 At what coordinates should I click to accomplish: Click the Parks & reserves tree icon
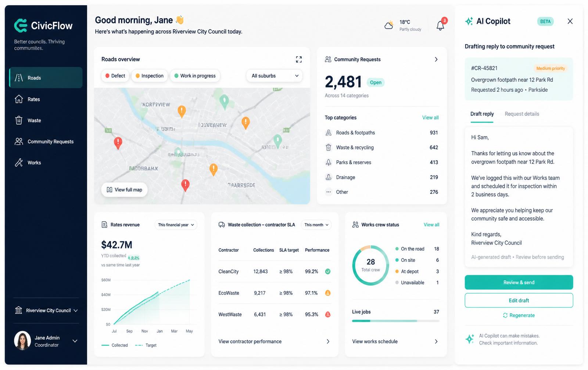(329, 162)
